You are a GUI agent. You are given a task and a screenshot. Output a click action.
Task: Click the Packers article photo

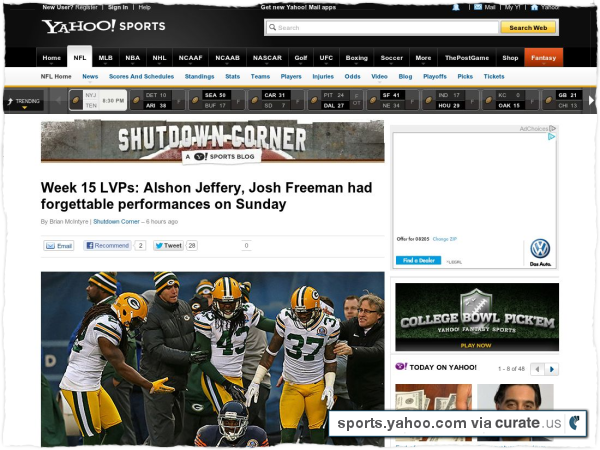coord(212,359)
